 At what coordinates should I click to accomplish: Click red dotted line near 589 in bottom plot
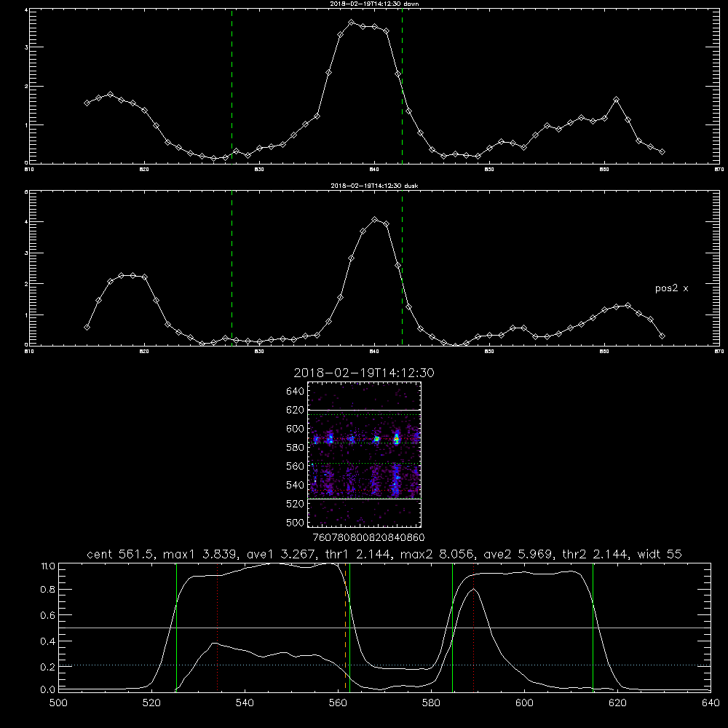474,627
